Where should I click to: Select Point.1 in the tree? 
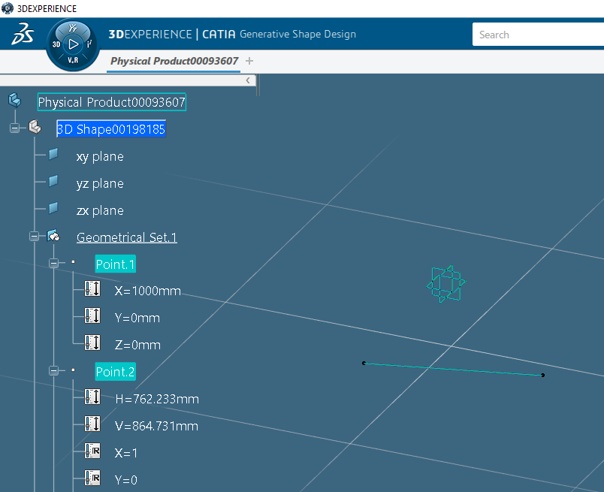pyautogui.click(x=115, y=264)
